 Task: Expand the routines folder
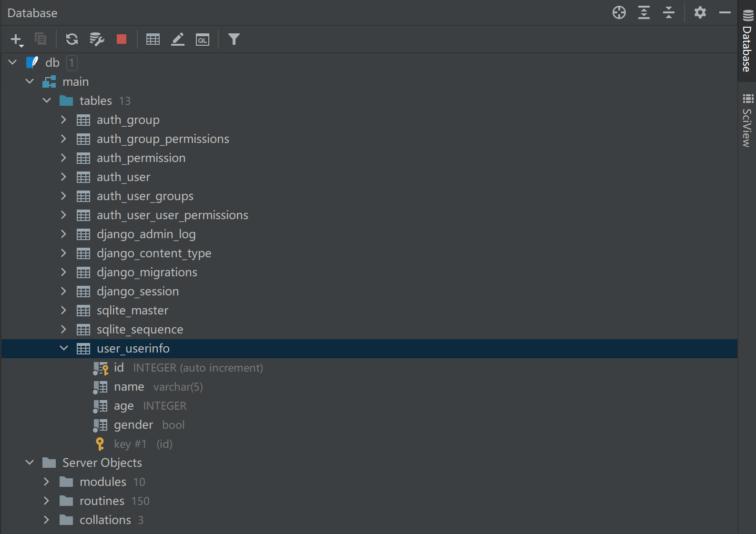point(46,501)
